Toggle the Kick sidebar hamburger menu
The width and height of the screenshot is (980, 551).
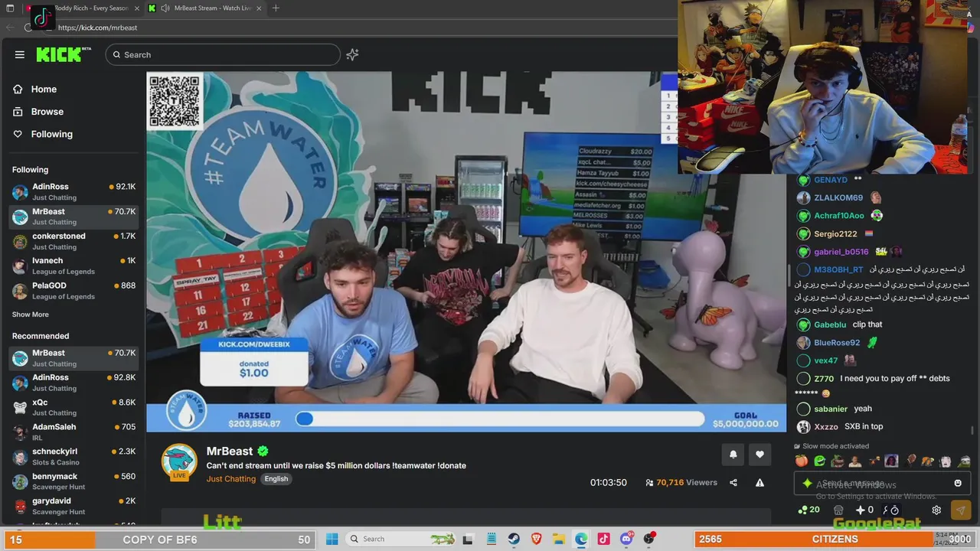(20, 54)
